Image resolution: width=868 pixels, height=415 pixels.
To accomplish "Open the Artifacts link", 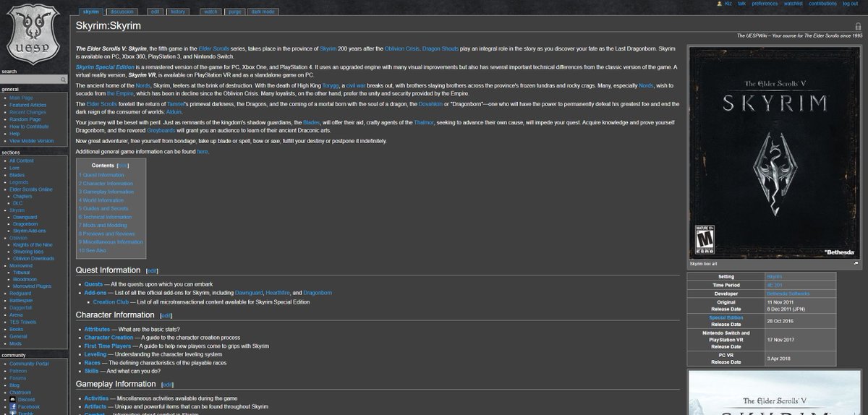I will pyautogui.click(x=96, y=406).
